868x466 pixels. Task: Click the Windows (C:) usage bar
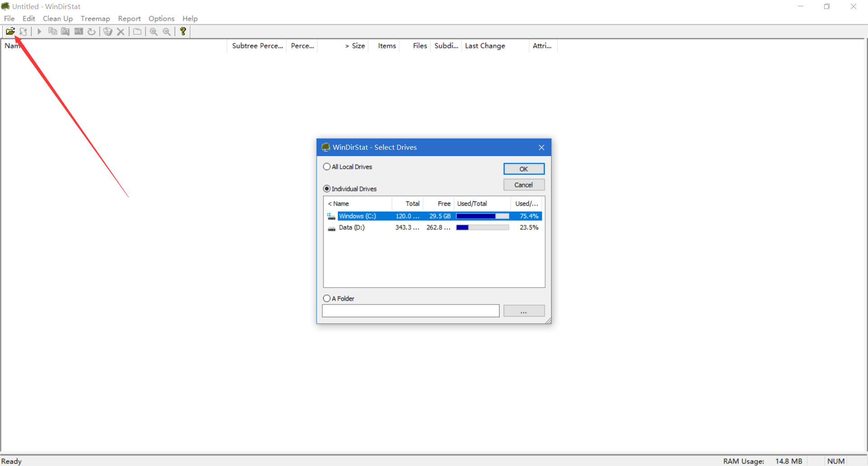482,216
